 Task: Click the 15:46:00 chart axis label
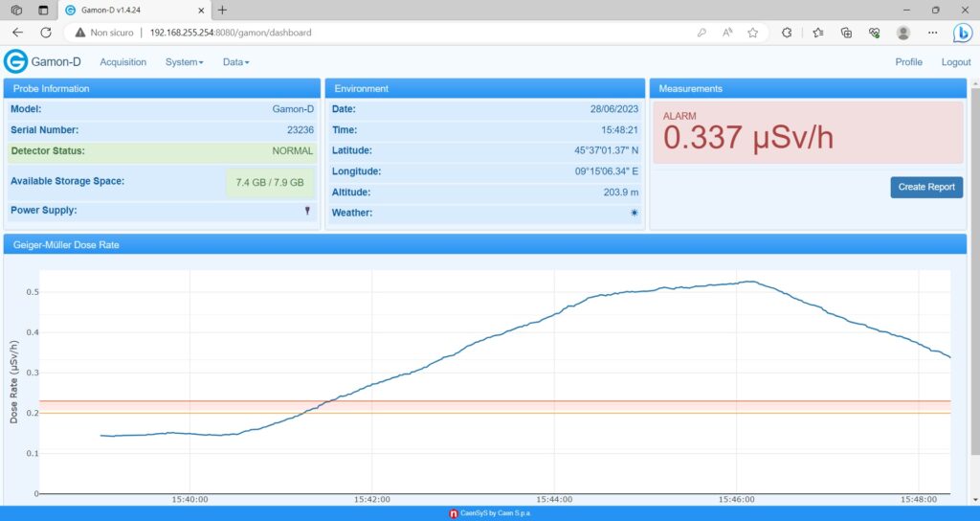click(736, 499)
